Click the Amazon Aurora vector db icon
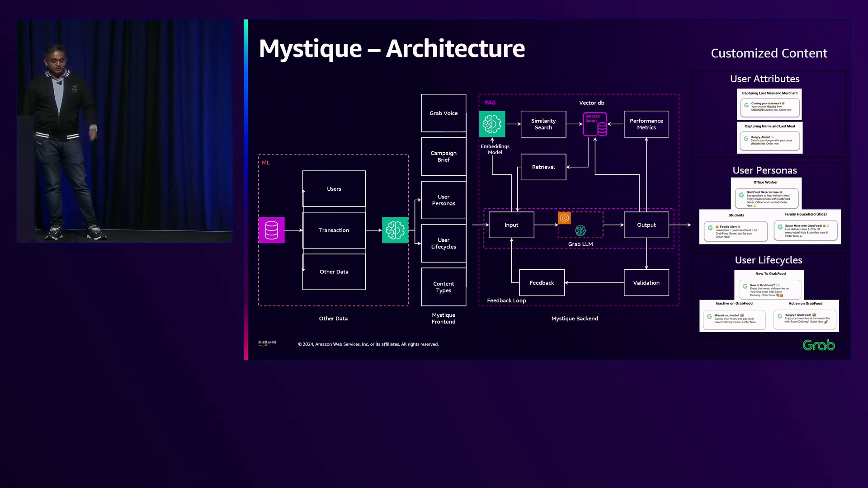Viewport: 868px width, 488px height. [x=595, y=124]
